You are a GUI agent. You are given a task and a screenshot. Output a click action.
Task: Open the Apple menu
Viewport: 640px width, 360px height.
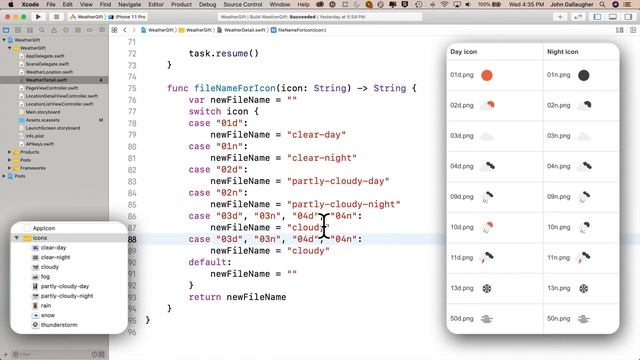(x=11, y=4)
